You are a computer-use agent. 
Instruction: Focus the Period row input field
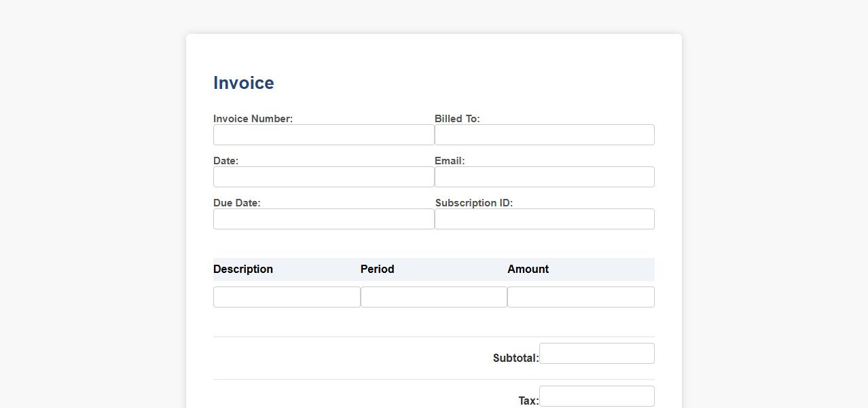coord(433,297)
